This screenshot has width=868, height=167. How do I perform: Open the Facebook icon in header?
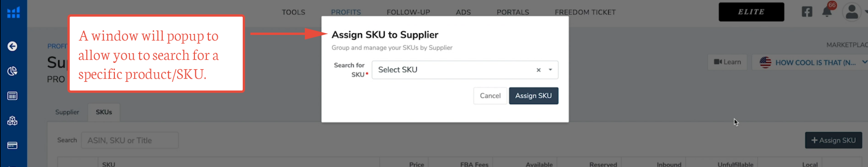[x=807, y=12]
